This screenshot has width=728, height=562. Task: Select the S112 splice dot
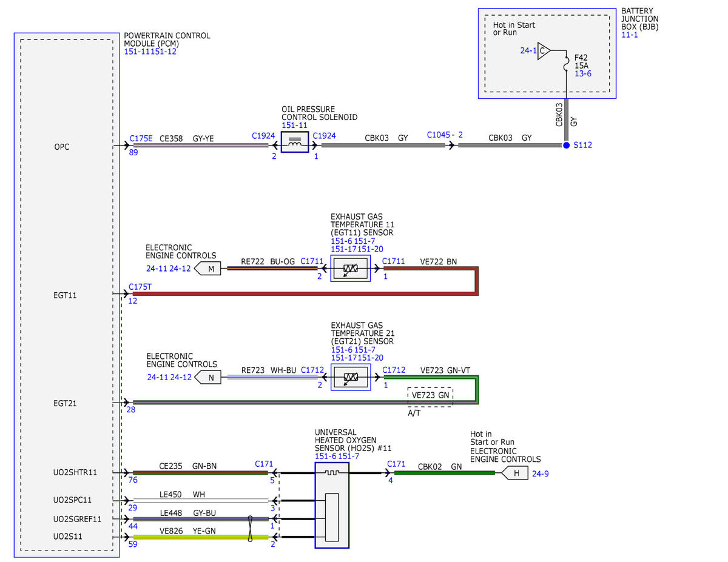(566, 146)
